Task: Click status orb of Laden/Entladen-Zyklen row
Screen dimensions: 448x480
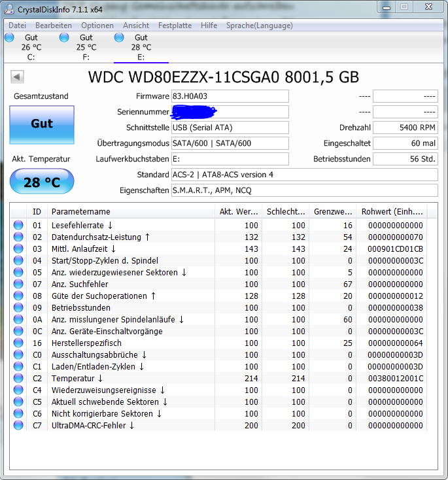Action: [18, 366]
